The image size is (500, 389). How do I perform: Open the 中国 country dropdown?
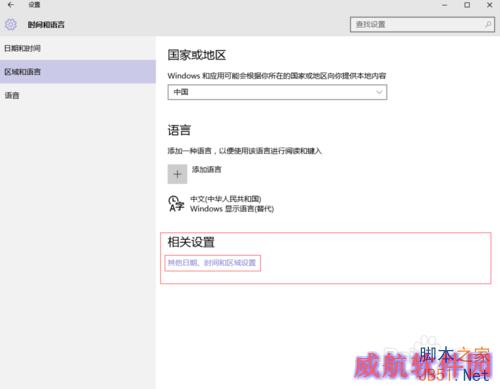tap(277, 92)
